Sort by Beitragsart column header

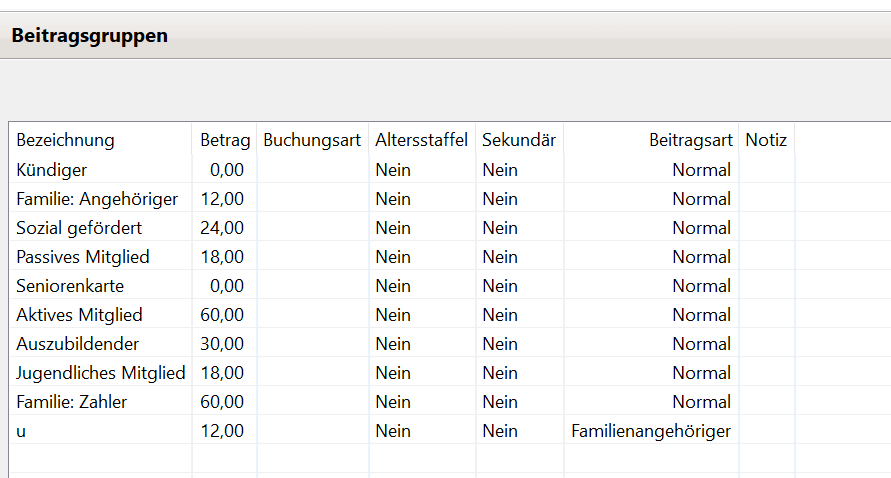(x=690, y=140)
